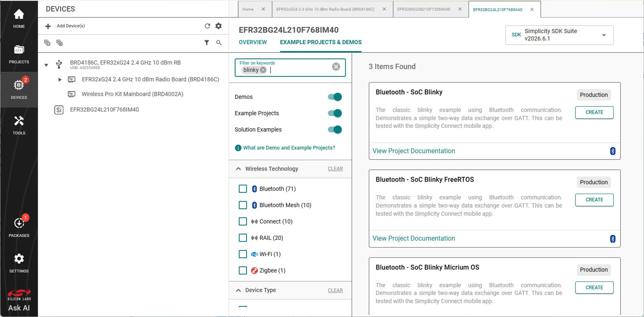The width and height of the screenshot is (644, 317).
Task: Toggle the Solution Examples switch
Action: coord(335,130)
